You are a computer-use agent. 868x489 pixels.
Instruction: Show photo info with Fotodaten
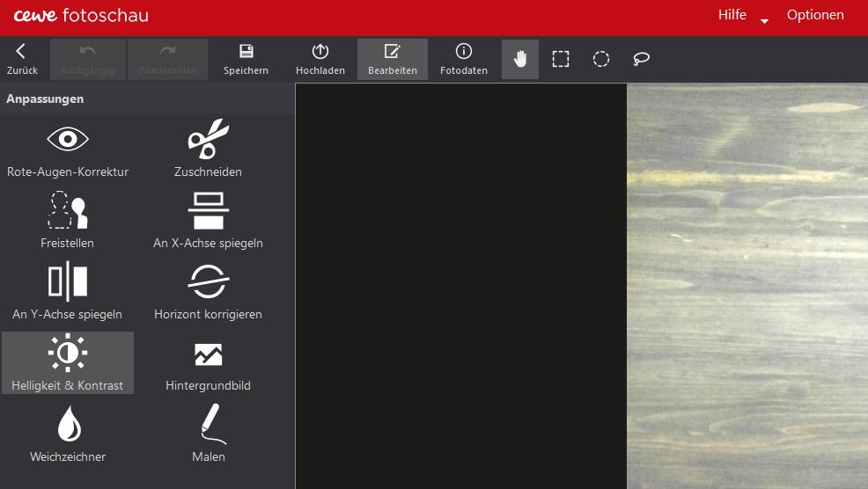464,59
